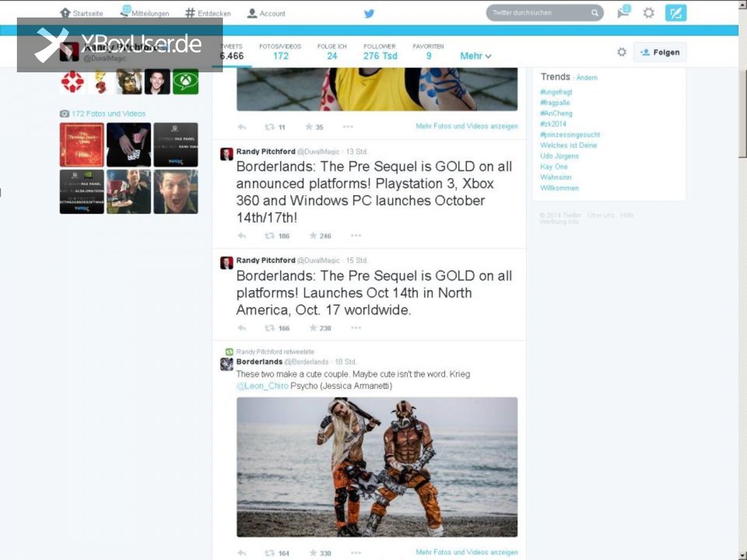This screenshot has height=560, width=747.
Task: Open the @Leon_Chiro mention link
Action: [x=262, y=386]
